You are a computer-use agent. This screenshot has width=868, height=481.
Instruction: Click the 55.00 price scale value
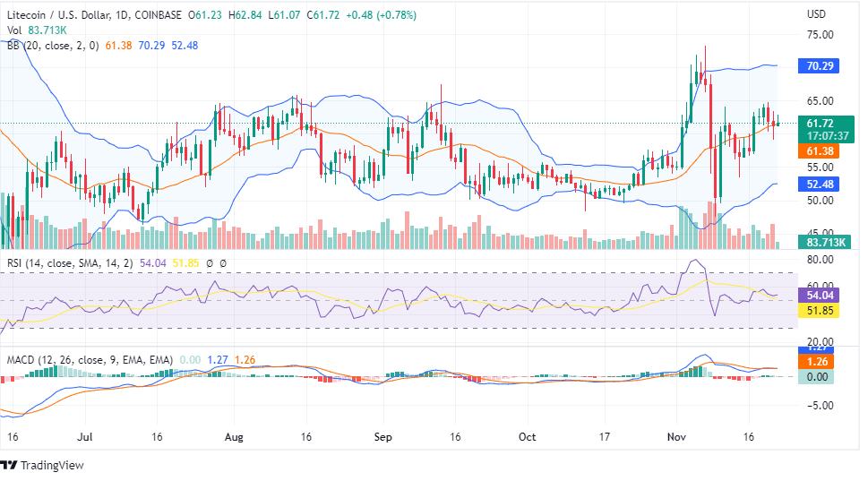pyautogui.click(x=820, y=167)
